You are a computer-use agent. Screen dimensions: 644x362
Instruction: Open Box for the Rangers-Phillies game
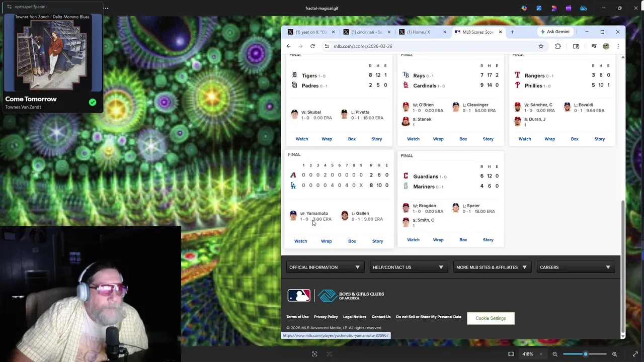[575, 139]
